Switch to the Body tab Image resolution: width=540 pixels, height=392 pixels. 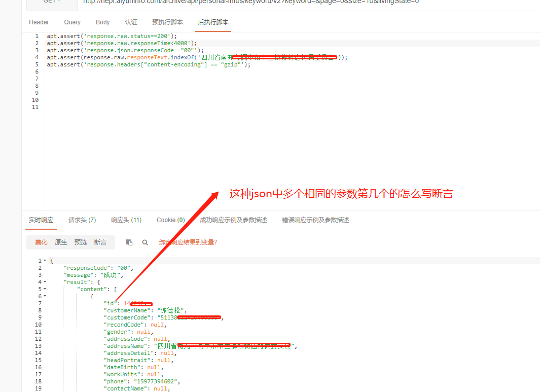[102, 22]
